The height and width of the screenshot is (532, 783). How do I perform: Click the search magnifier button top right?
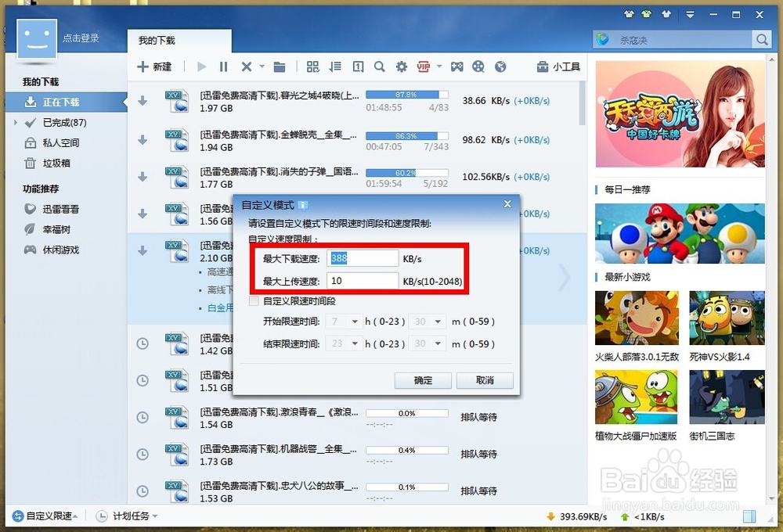tap(762, 39)
